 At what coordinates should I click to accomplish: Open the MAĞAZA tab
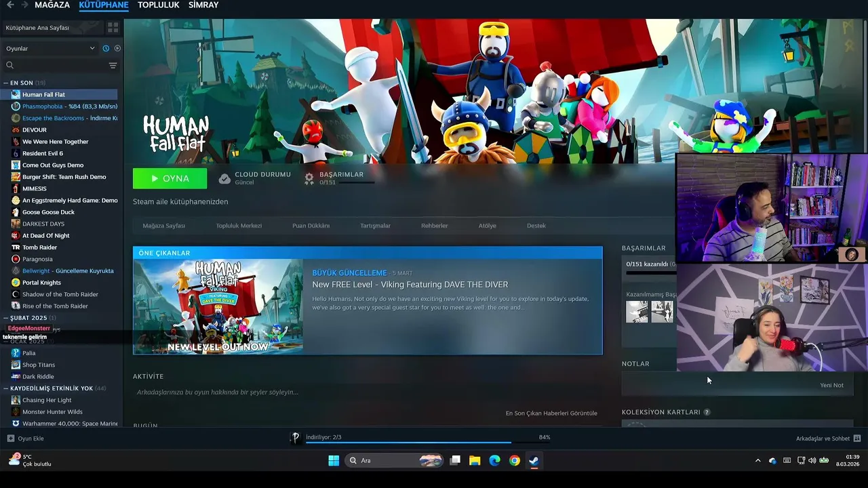pyautogui.click(x=52, y=5)
